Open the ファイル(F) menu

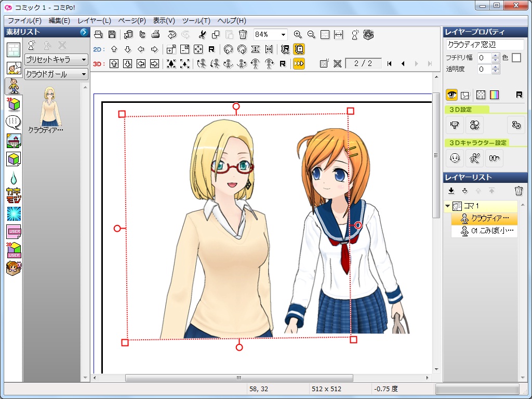[x=24, y=21]
